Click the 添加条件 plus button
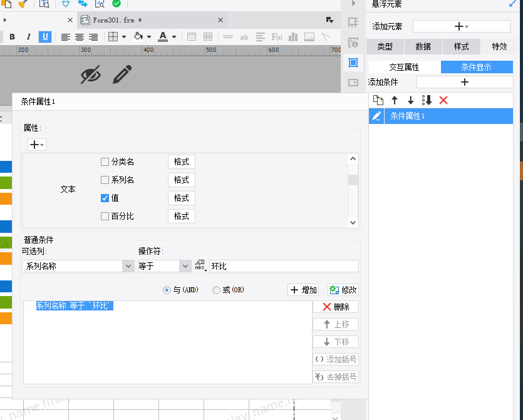 (465, 82)
